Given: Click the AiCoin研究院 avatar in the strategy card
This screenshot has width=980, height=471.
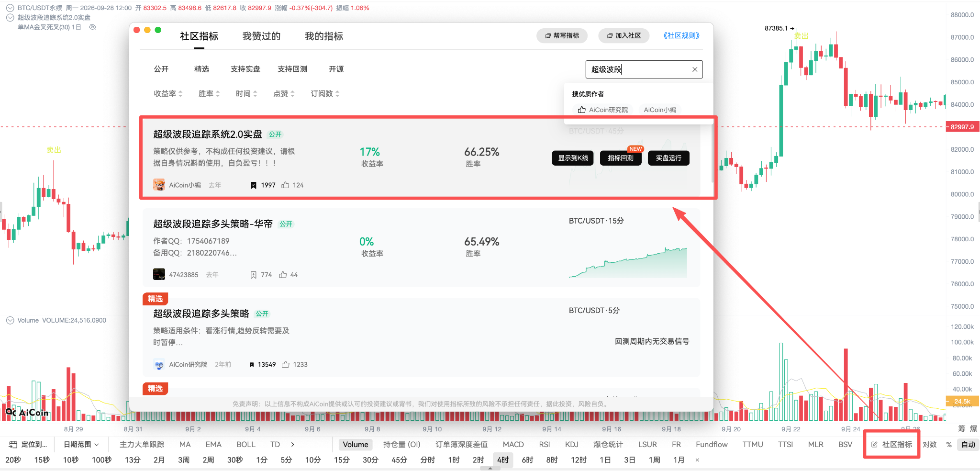Looking at the screenshot, I should click(x=159, y=364).
